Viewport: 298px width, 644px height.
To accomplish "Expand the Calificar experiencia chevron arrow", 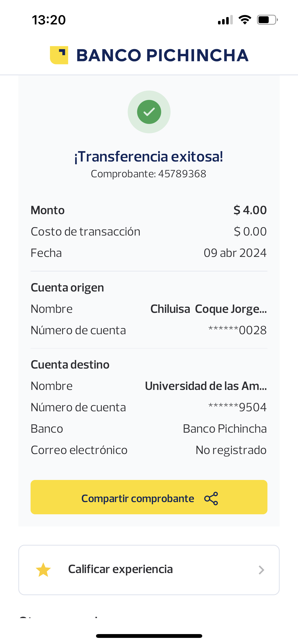I will tap(261, 570).
